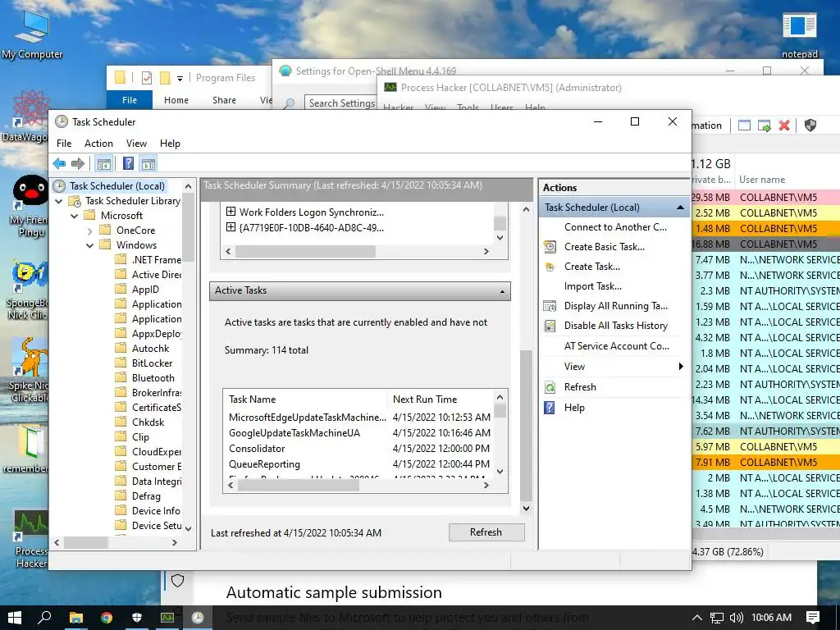Image resolution: width=840 pixels, height=630 pixels.
Task: Click AT Service Account Configuration action
Action: [x=617, y=346]
